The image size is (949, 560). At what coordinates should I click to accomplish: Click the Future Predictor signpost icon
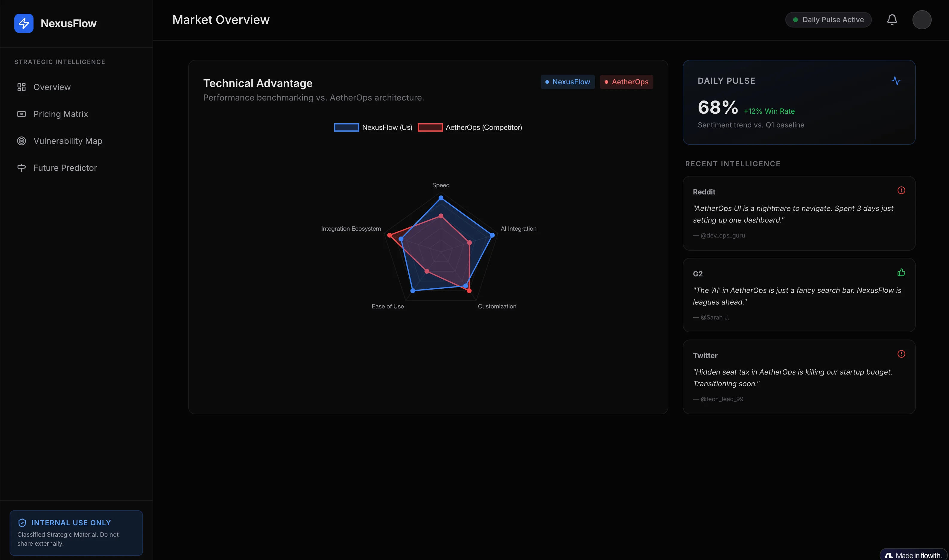[x=22, y=168]
